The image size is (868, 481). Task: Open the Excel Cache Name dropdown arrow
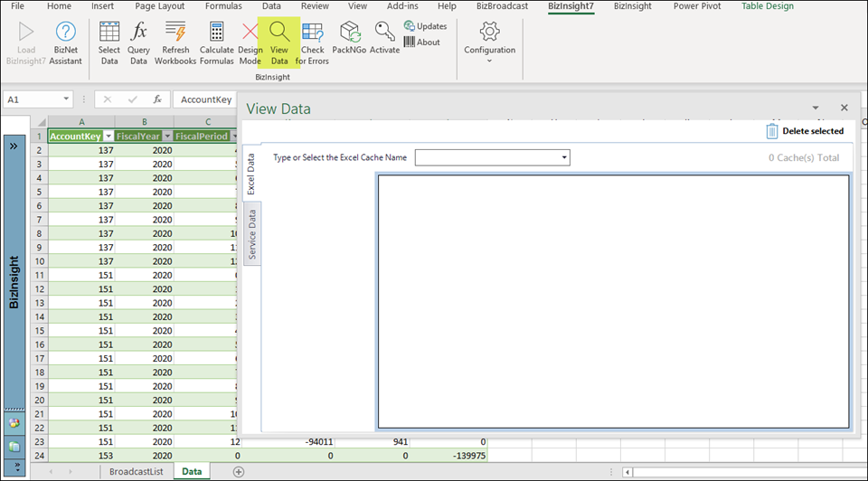click(564, 157)
